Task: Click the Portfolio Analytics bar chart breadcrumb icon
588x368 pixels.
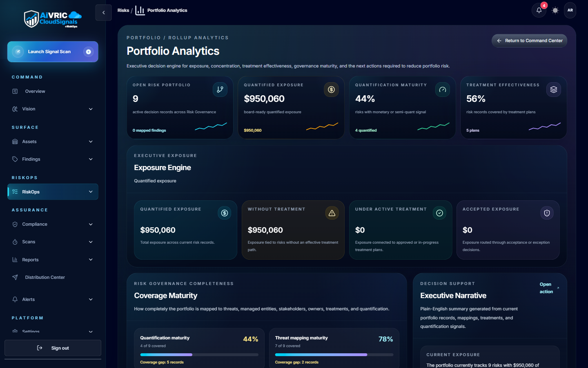Action: 140,10
